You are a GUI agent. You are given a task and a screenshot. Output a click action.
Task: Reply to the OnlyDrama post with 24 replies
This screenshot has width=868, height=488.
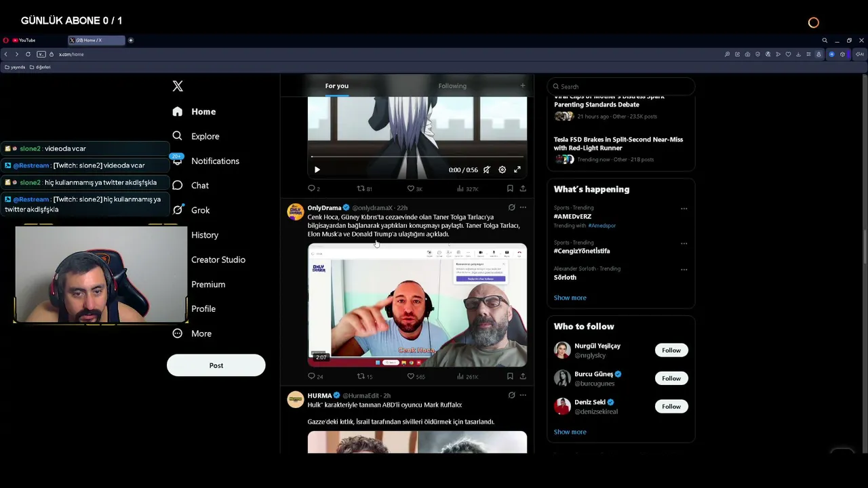pos(315,376)
